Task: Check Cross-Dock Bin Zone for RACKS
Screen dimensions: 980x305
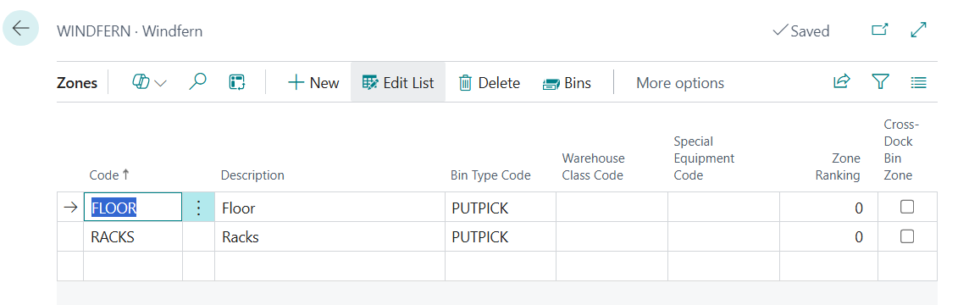Action: (x=907, y=236)
